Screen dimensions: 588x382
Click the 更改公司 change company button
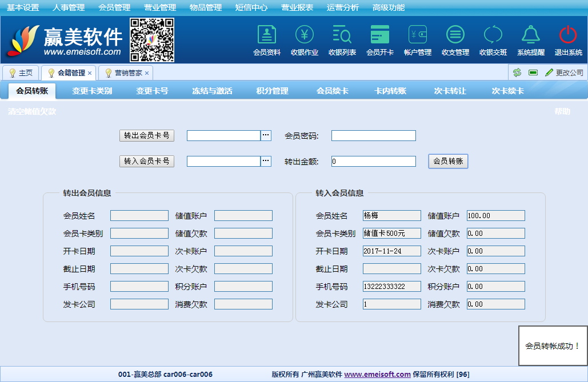tap(564, 73)
